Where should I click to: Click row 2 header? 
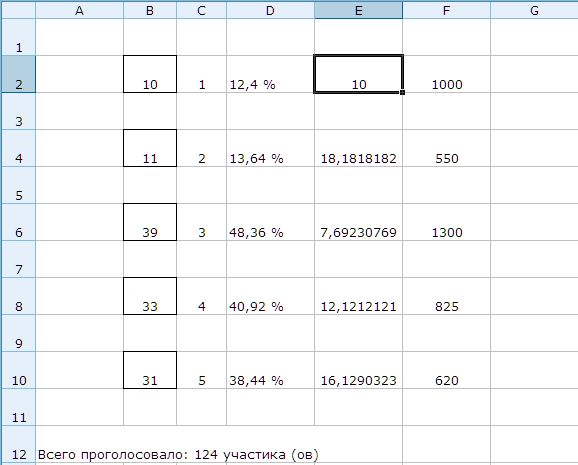coord(18,74)
